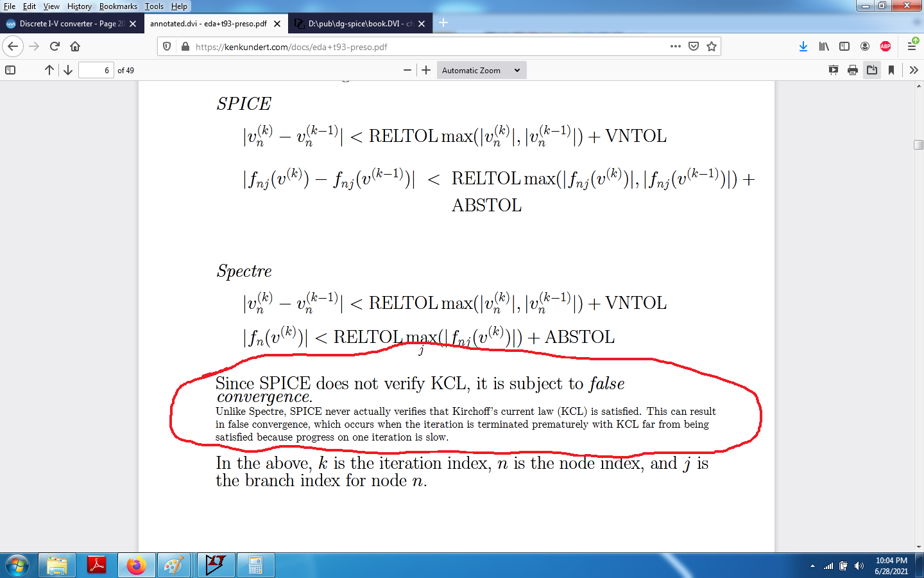Open the Adblock Plus extension
The image size is (924, 578).
point(886,46)
